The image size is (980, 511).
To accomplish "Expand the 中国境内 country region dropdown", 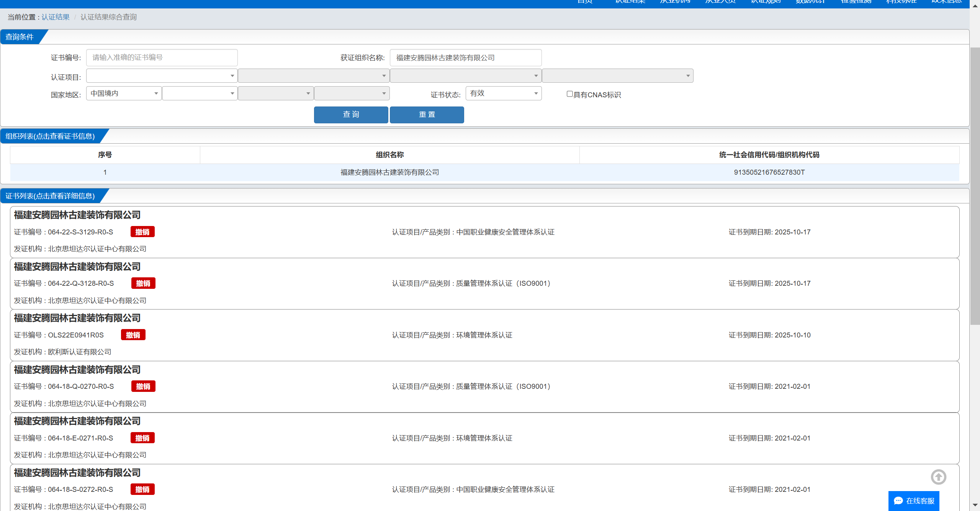I will pos(124,93).
